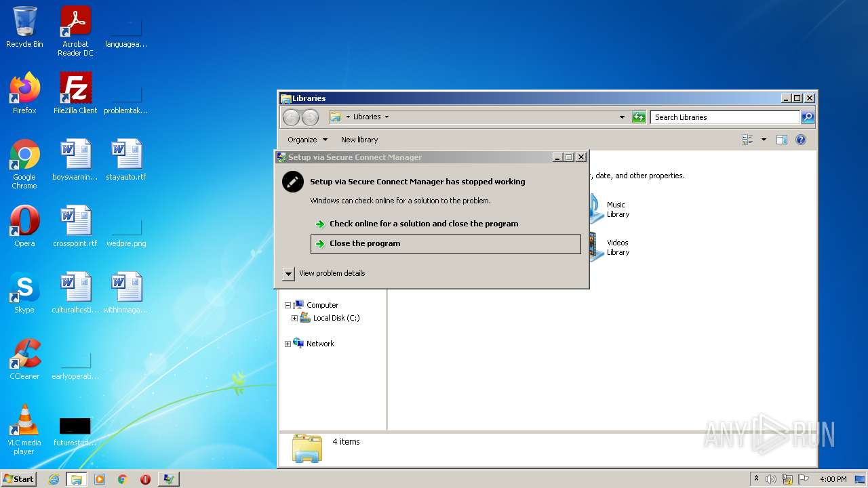Click the volume tray icon
This screenshot has height=488, width=868.
pos(771,479)
